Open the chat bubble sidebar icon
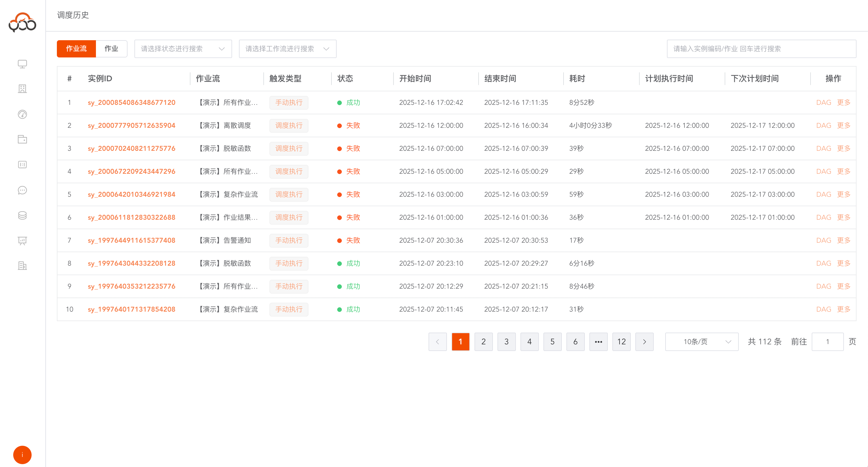868x467 pixels. 22,190
